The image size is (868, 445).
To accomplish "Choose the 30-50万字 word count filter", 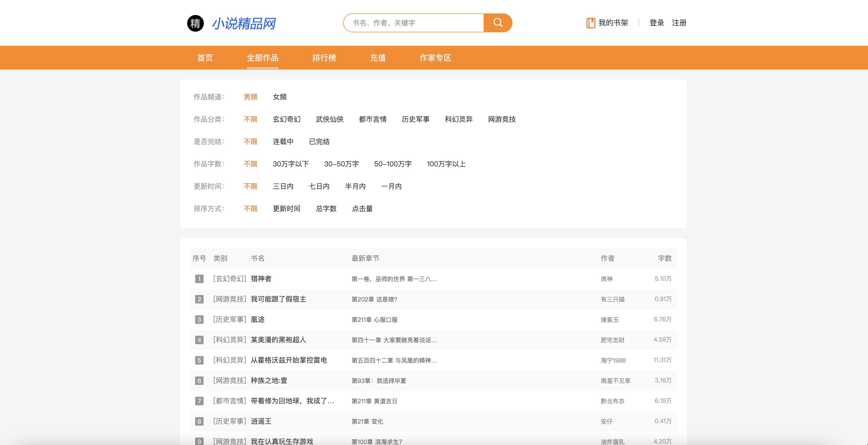I will pos(341,164).
